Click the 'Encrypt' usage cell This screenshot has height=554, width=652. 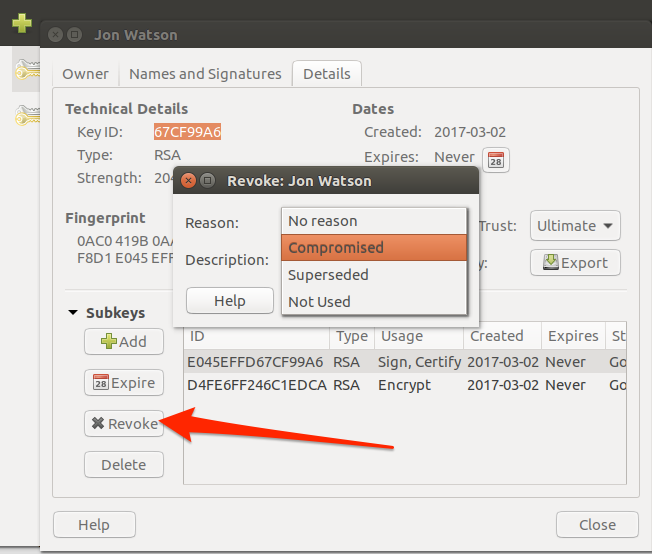tap(404, 385)
